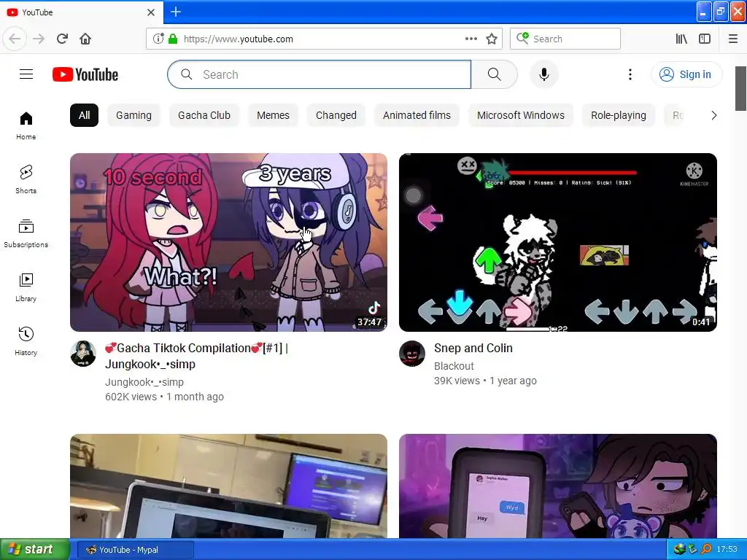Show site information icon in the address bar
The height and width of the screenshot is (560, 747).
tap(158, 39)
